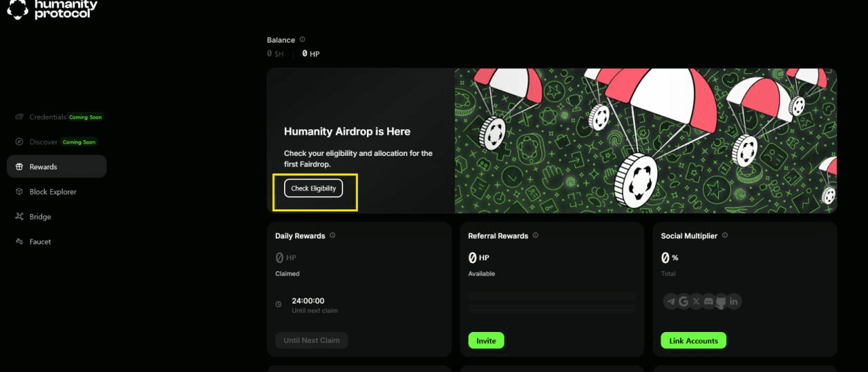Click the info icon beside Balance
This screenshot has height=372, width=868.
point(302,39)
